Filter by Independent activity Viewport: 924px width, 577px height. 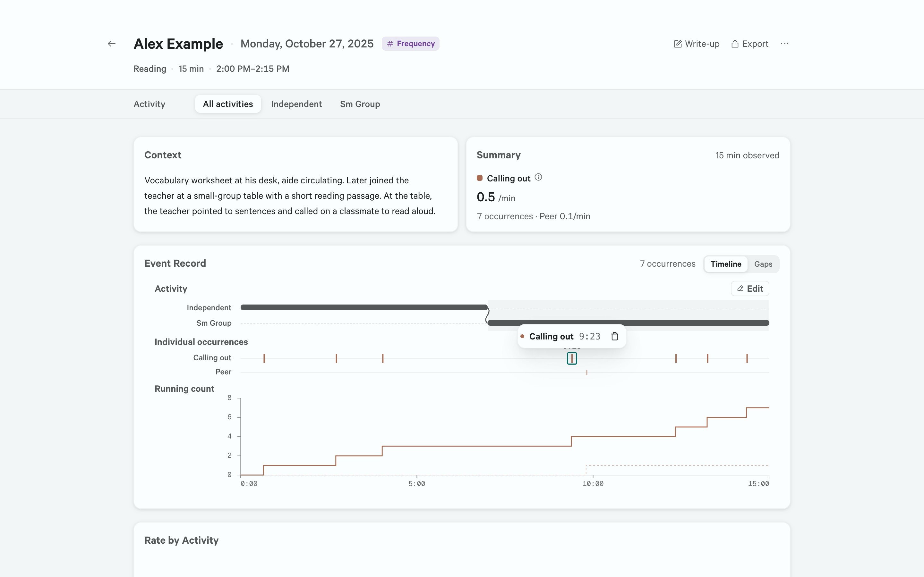pyautogui.click(x=296, y=104)
